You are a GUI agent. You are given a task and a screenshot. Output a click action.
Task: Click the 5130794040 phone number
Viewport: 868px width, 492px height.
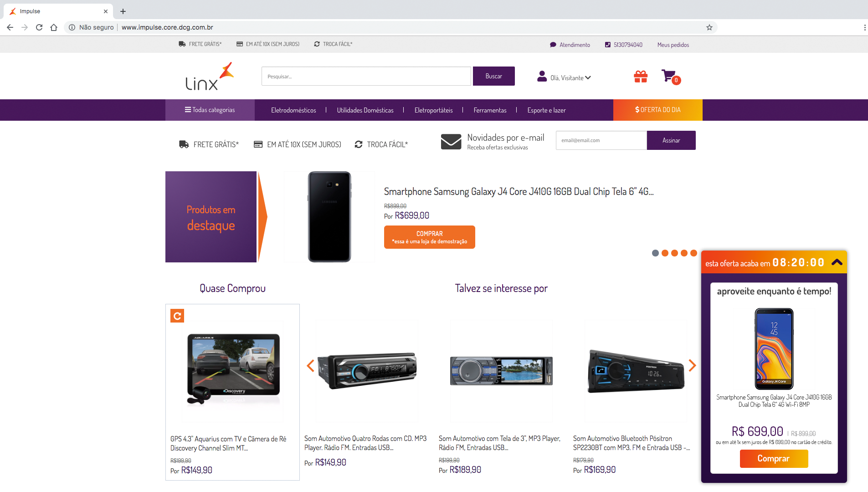coord(628,45)
